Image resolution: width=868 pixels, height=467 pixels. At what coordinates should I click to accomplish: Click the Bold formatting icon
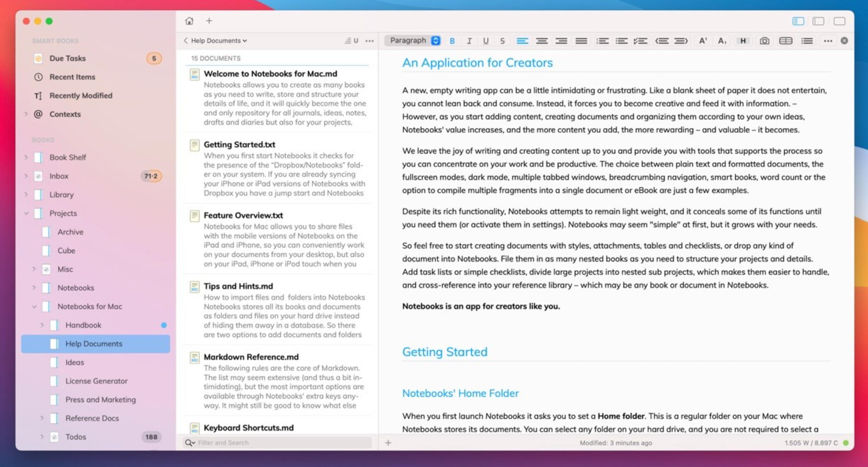[x=451, y=41]
